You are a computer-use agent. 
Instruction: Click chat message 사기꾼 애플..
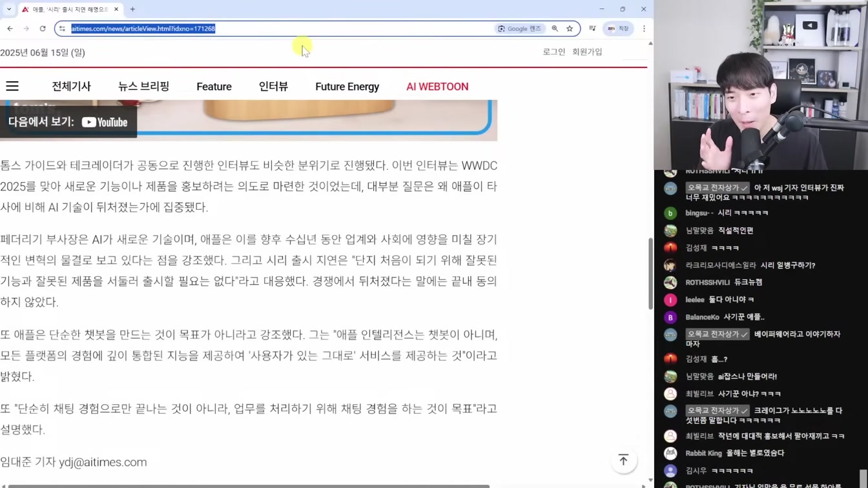point(743,317)
